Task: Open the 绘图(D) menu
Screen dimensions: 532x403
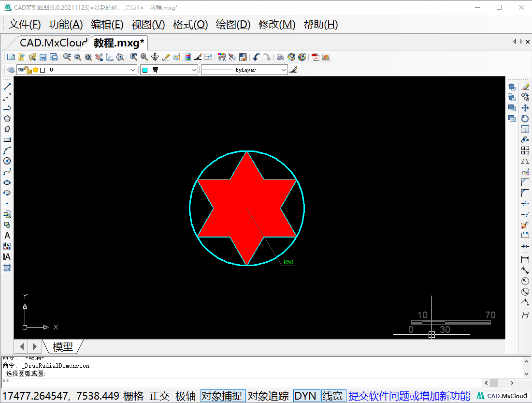Action: (x=233, y=25)
